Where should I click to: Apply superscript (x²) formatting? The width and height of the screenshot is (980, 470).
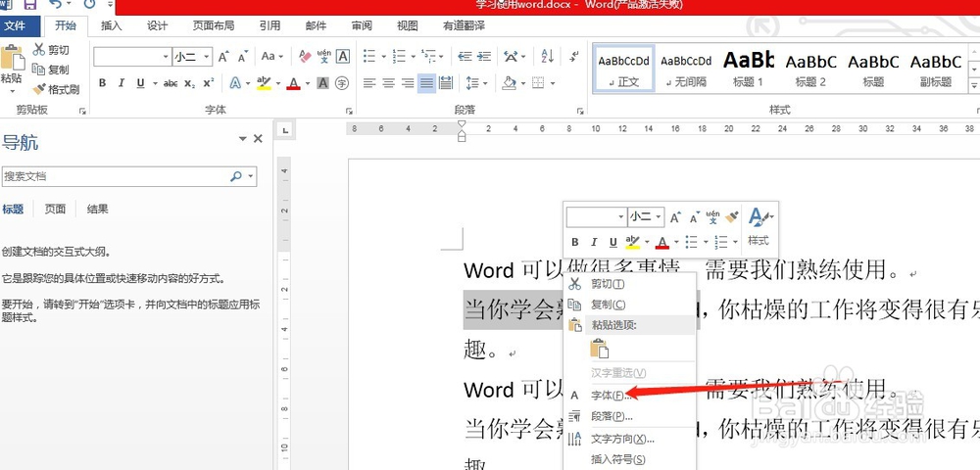pyautogui.click(x=208, y=83)
